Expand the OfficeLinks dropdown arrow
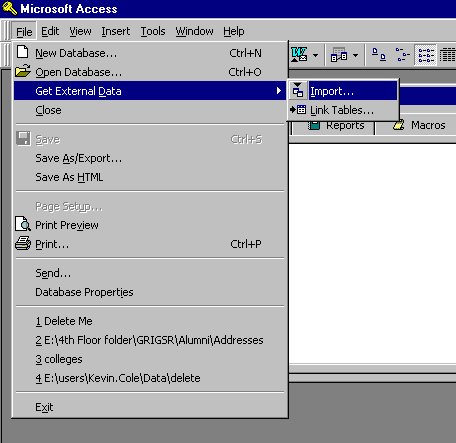The height and width of the screenshot is (443, 456). tap(315, 55)
